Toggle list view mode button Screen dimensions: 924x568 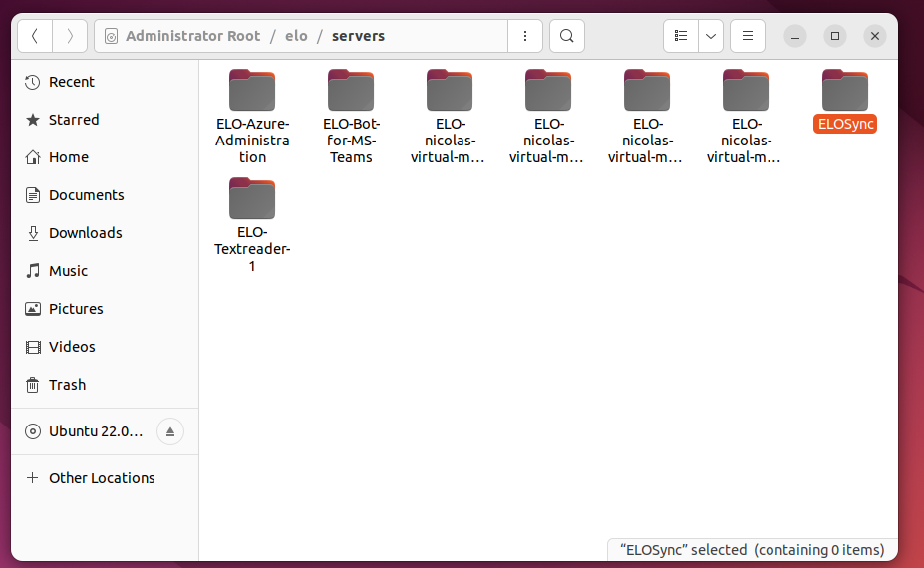coord(681,36)
